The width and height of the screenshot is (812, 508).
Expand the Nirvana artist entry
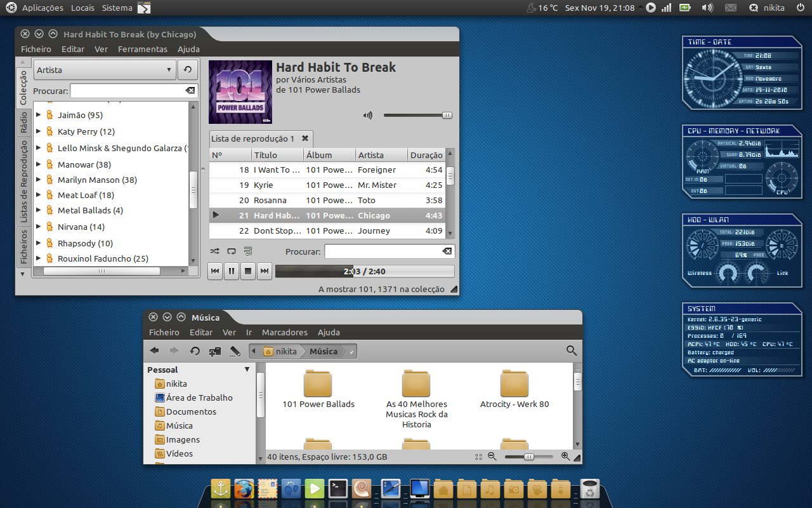(x=39, y=227)
